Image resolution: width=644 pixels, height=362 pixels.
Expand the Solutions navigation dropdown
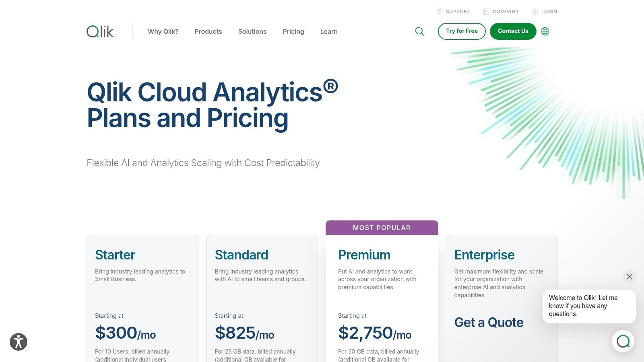click(x=252, y=31)
